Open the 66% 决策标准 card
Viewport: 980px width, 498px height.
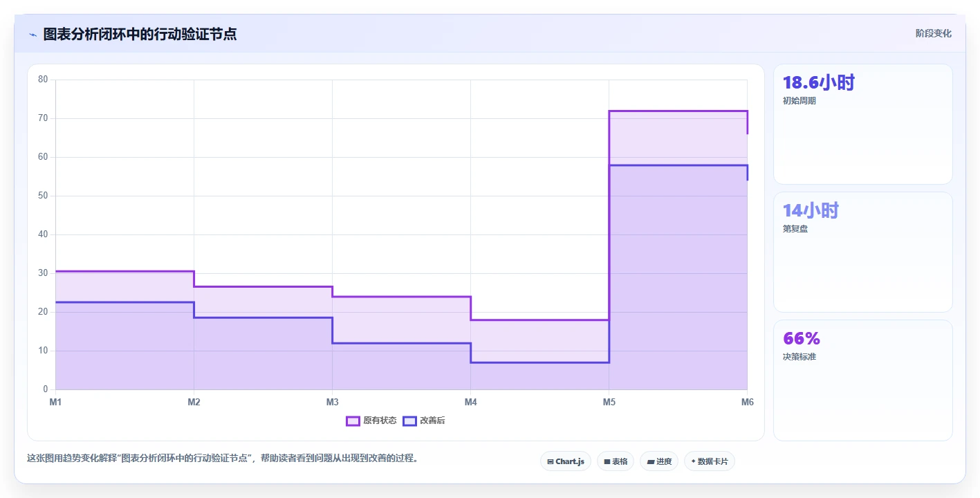click(862, 380)
